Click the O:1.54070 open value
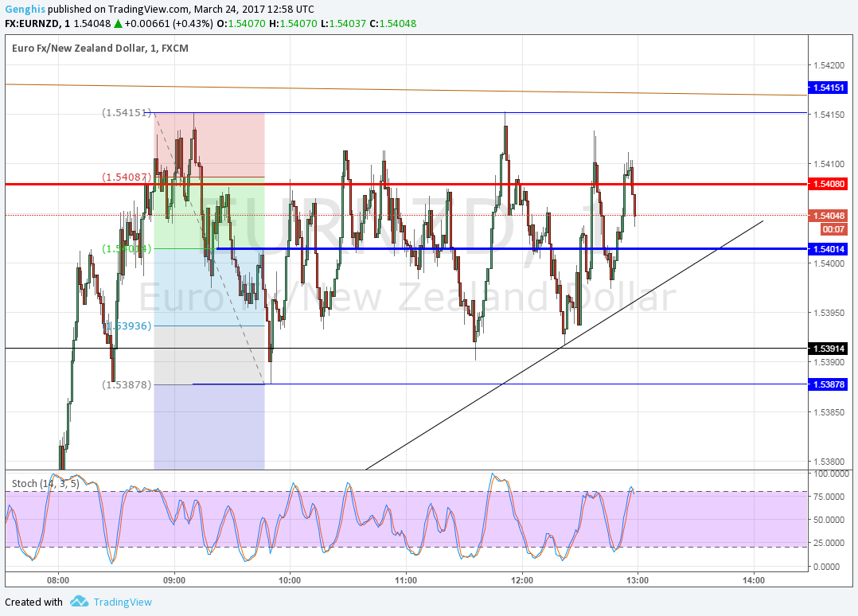The image size is (858, 616). coord(241,24)
